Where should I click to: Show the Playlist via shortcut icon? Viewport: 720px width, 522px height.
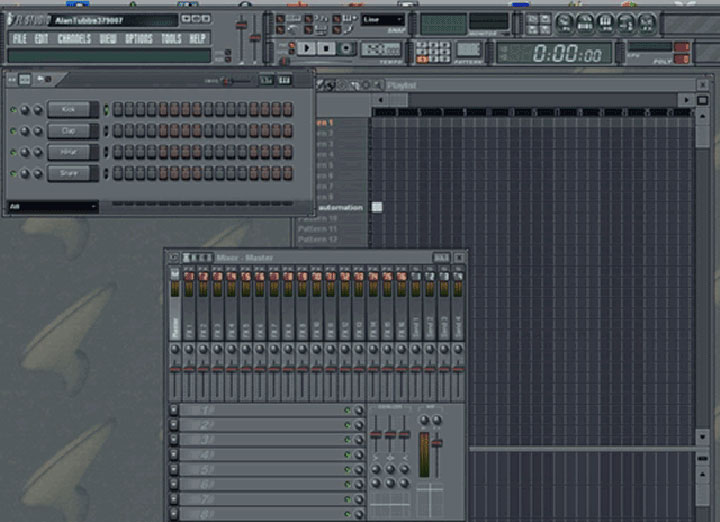(x=565, y=22)
